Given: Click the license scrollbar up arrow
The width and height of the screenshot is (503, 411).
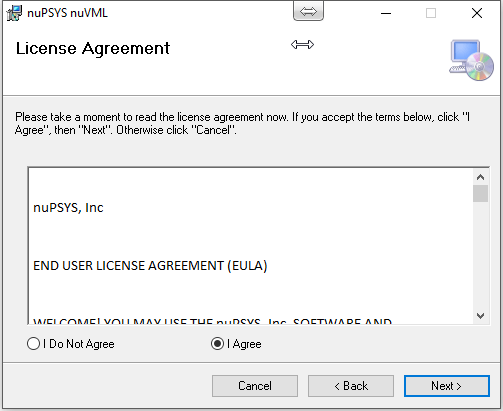Looking at the screenshot, I should point(480,177).
